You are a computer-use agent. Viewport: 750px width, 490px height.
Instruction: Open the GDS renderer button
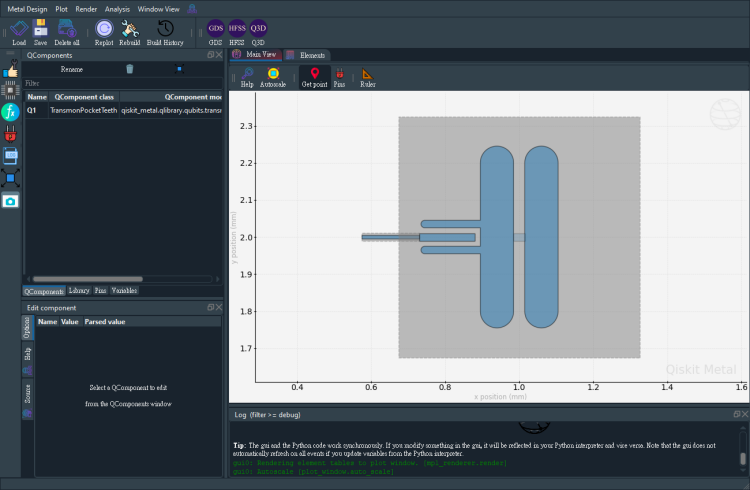pos(215,33)
